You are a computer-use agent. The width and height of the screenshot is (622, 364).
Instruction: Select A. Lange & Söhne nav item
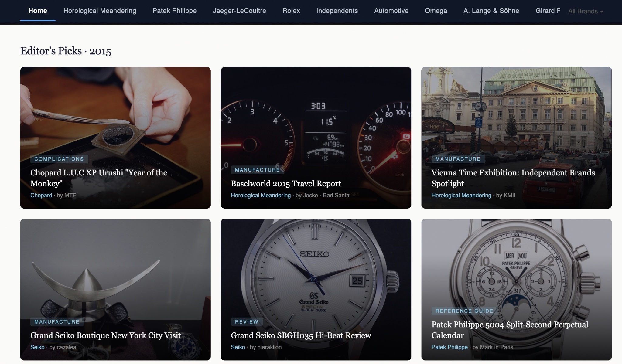[491, 11]
